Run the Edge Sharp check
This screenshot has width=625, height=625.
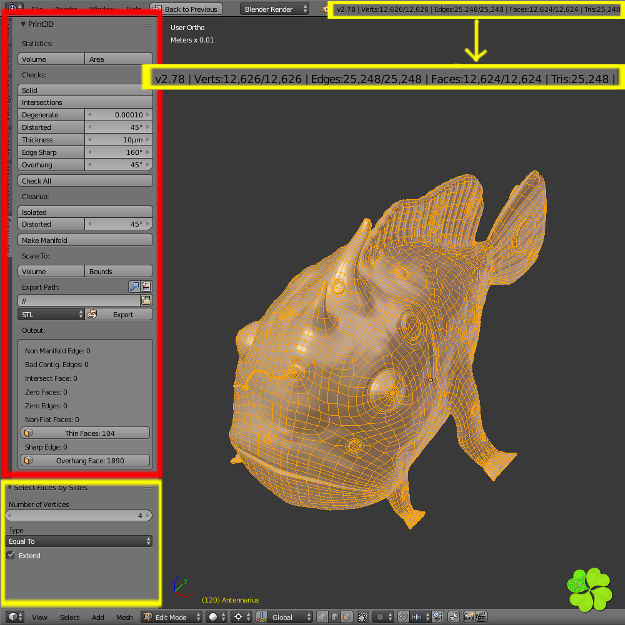(x=51, y=152)
